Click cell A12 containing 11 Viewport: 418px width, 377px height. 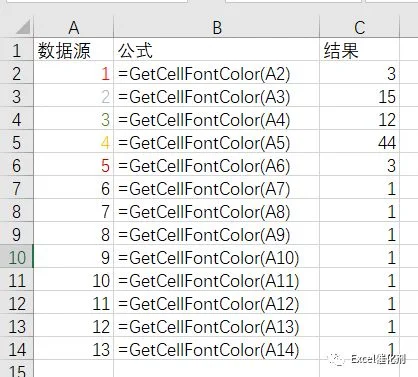click(x=74, y=302)
